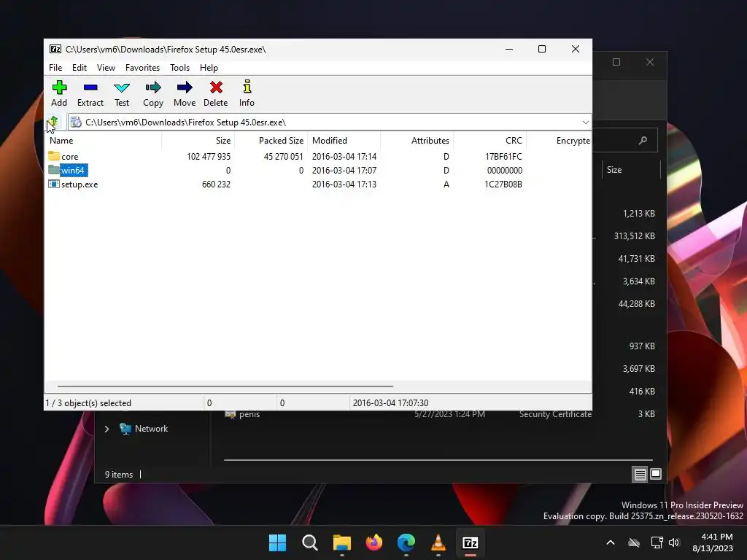The width and height of the screenshot is (747, 560).
Task: Sort by the Size column in 7-Zip
Action: tap(198, 141)
